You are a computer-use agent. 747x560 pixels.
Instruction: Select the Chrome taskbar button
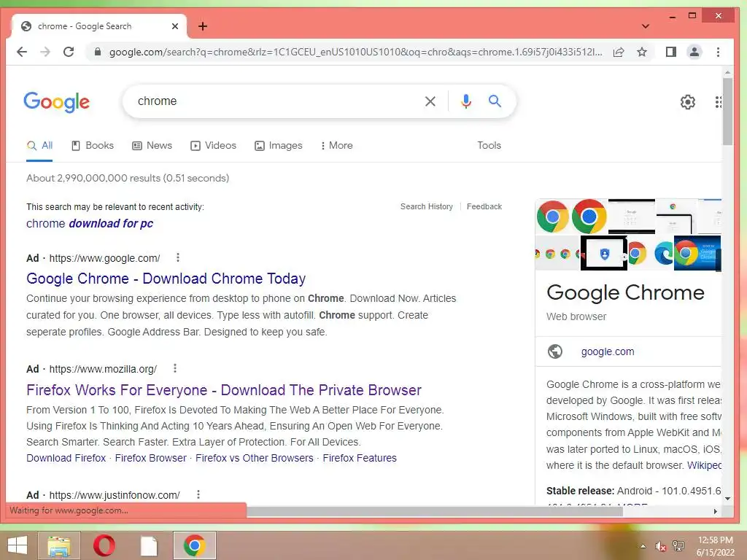(x=194, y=545)
